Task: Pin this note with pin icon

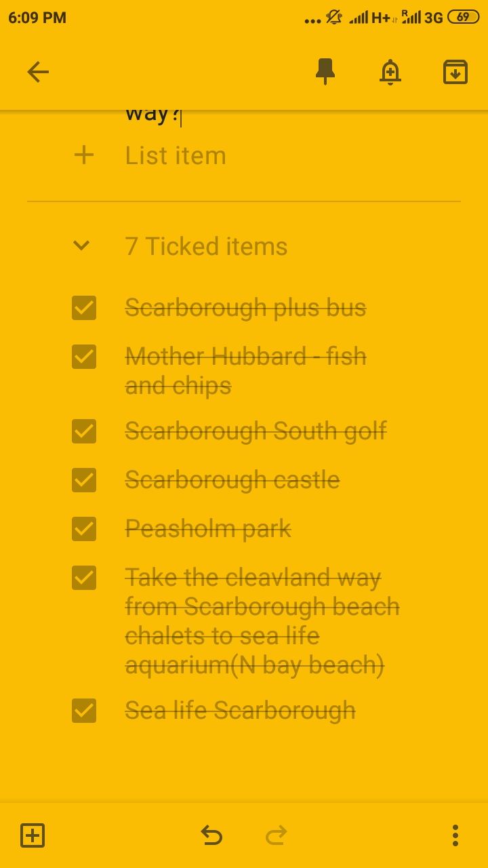Action: [325, 71]
